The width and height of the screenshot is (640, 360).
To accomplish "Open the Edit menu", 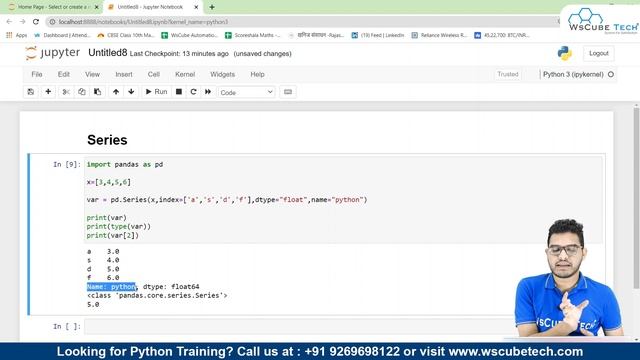I will coord(64,74).
